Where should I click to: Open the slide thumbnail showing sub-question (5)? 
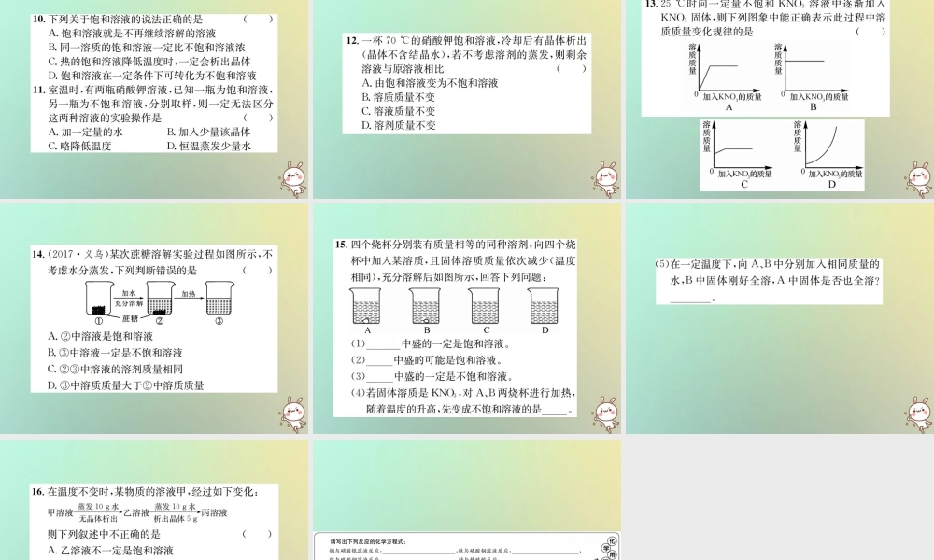point(780,319)
